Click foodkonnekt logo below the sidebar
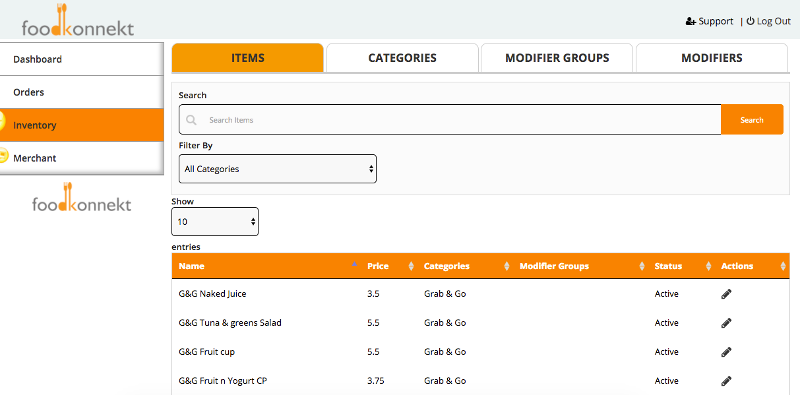Image resolution: width=800 pixels, height=395 pixels. pyautogui.click(x=82, y=198)
